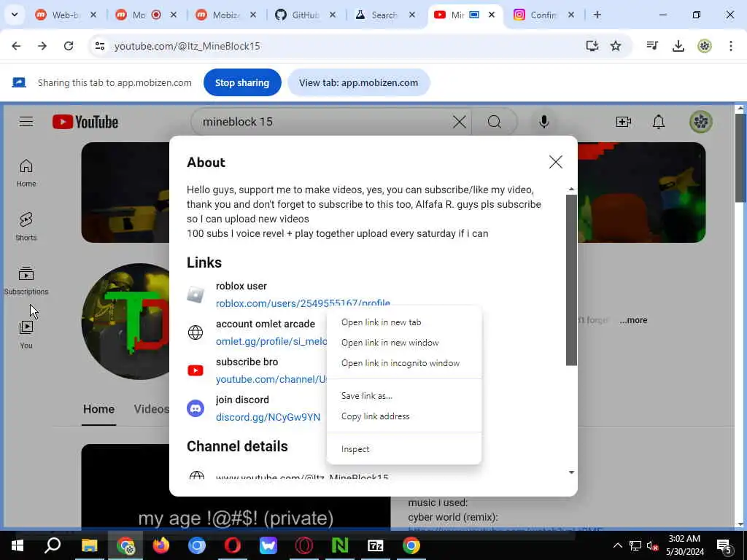Open the YouTube account avatar menu
Image resolution: width=747 pixels, height=560 pixels.
(x=701, y=122)
